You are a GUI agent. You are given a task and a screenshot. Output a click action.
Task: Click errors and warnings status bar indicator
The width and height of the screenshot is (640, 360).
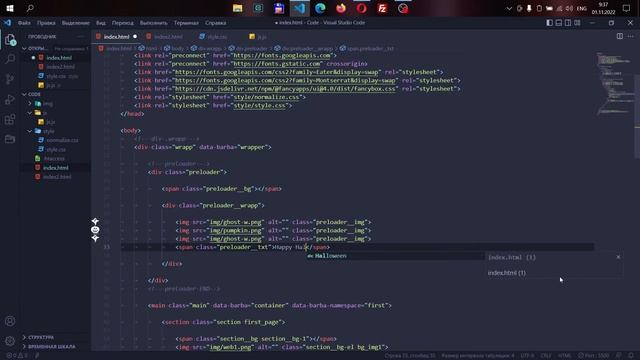(16, 356)
